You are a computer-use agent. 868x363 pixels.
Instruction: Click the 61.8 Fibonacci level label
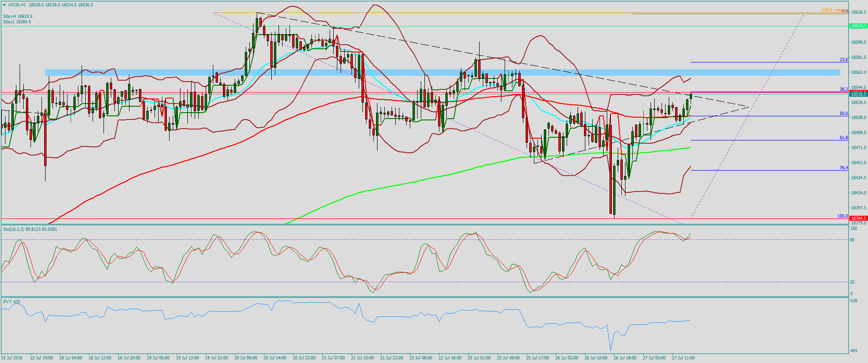tap(843, 138)
